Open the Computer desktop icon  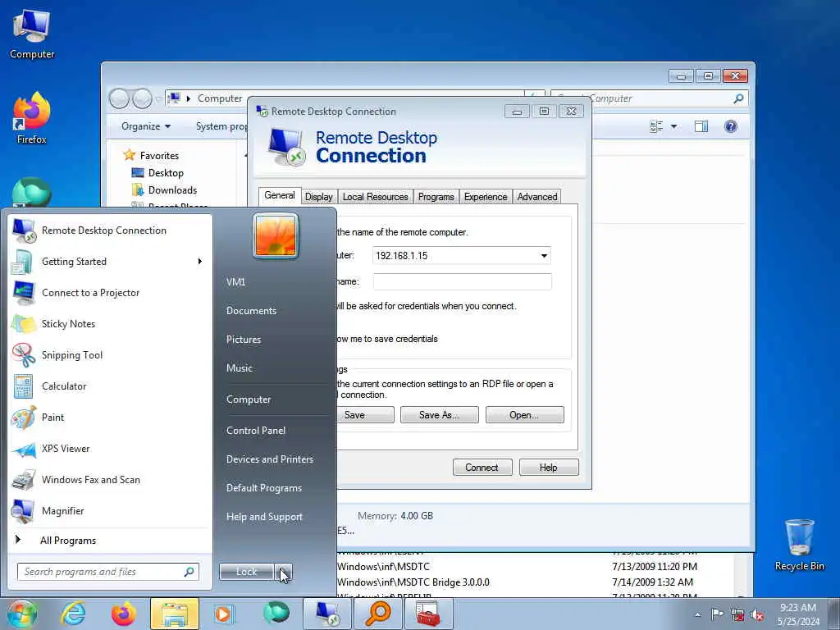click(32, 34)
